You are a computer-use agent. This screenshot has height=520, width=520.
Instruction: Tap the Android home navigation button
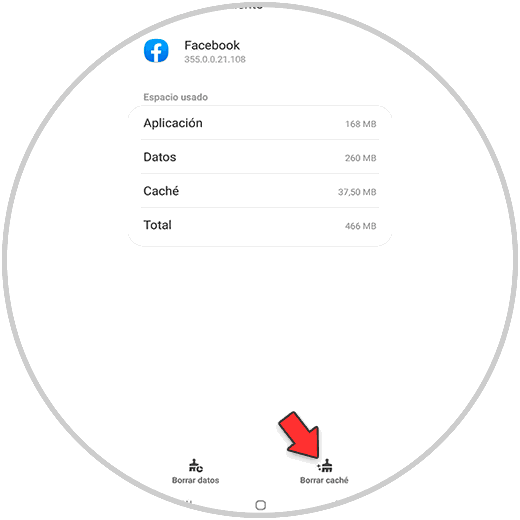[x=260, y=505]
